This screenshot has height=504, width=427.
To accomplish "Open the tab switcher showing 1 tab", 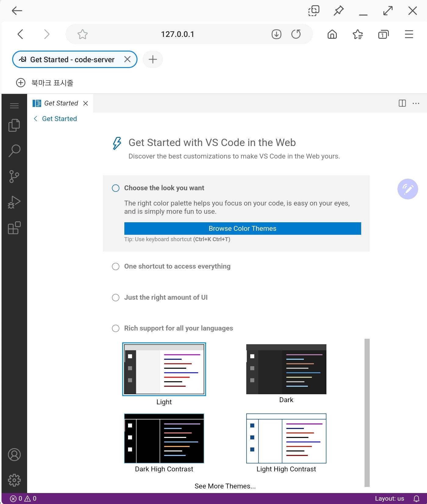I will [383, 34].
